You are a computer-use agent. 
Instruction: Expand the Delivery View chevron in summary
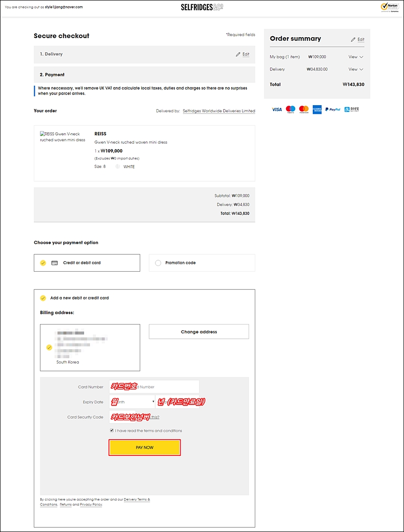361,69
